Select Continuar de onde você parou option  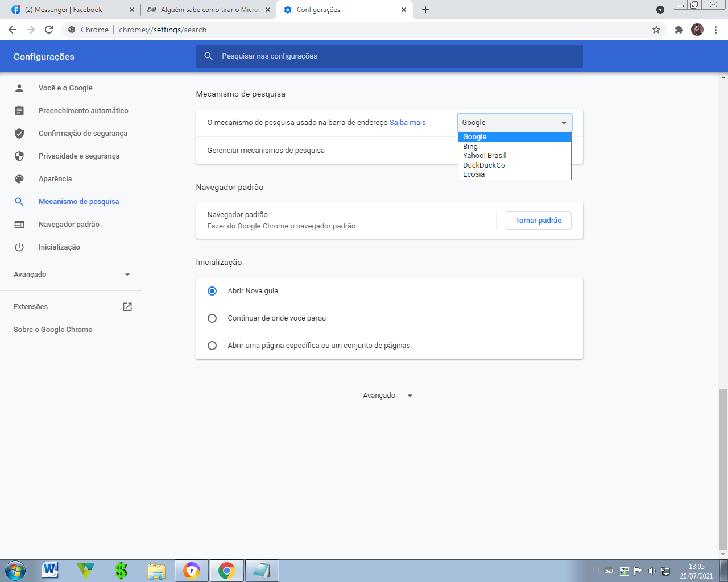point(212,318)
